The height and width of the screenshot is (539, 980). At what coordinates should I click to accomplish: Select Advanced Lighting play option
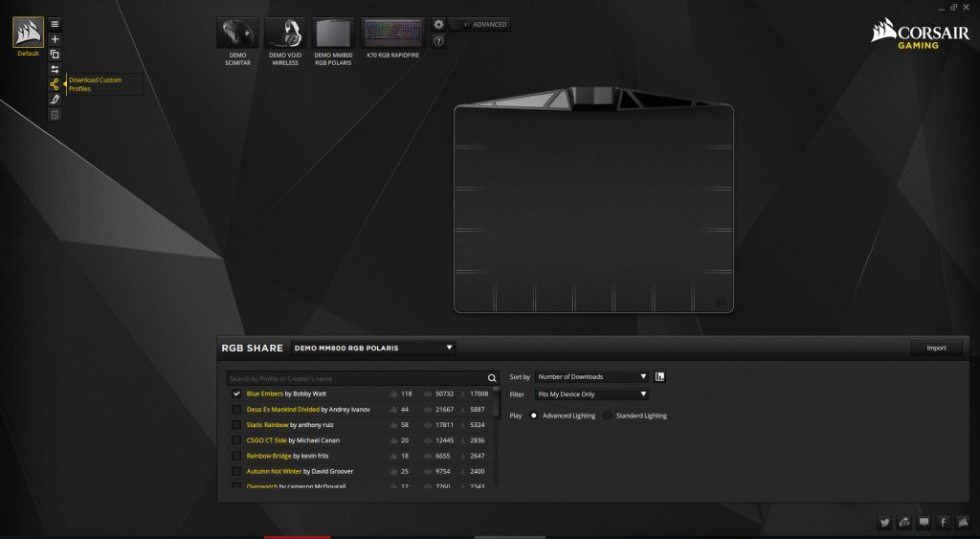534,415
